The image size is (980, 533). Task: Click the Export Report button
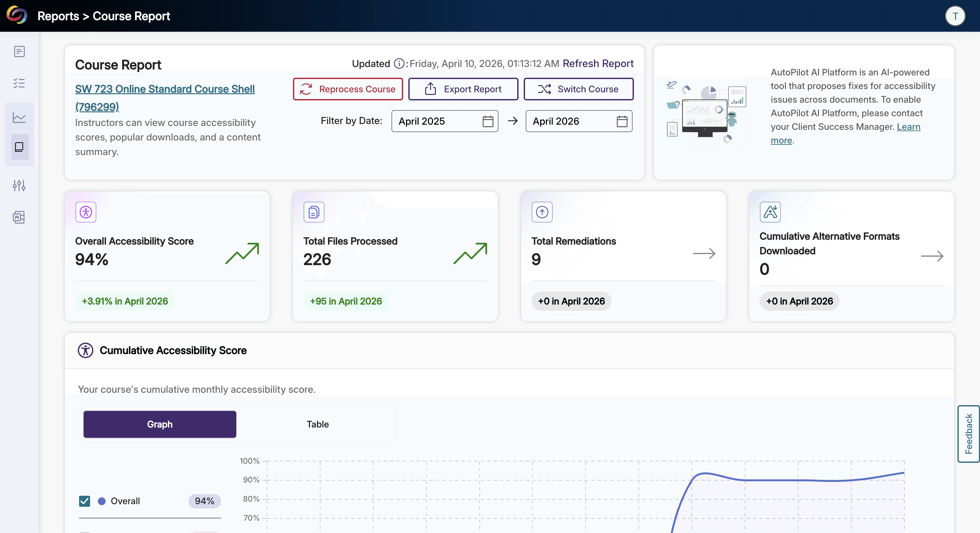click(463, 89)
